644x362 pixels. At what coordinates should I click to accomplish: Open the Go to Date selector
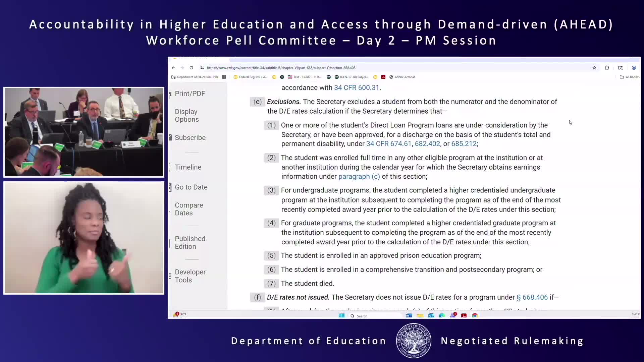coord(191,187)
